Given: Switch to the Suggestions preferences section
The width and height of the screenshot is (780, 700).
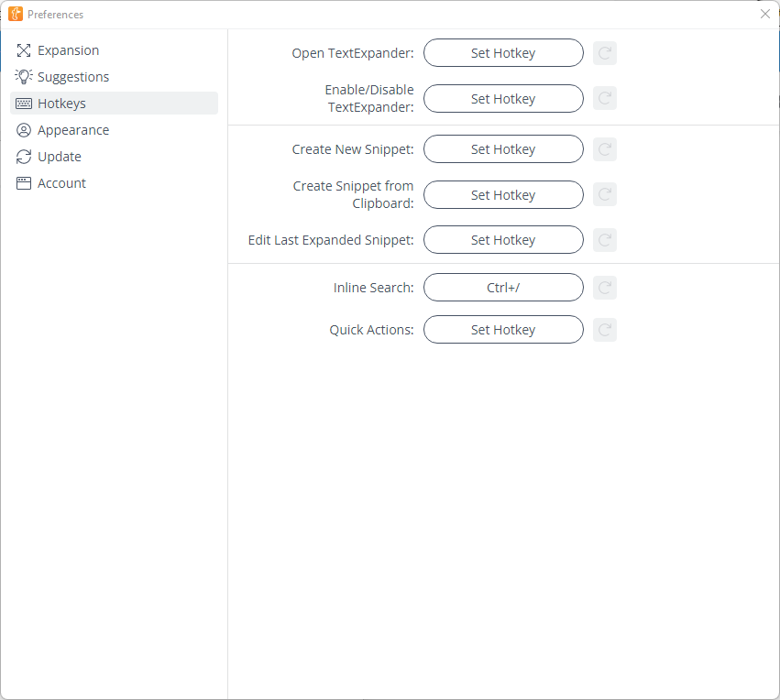Looking at the screenshot, I should pyautogui.click(x=72, y=77).
